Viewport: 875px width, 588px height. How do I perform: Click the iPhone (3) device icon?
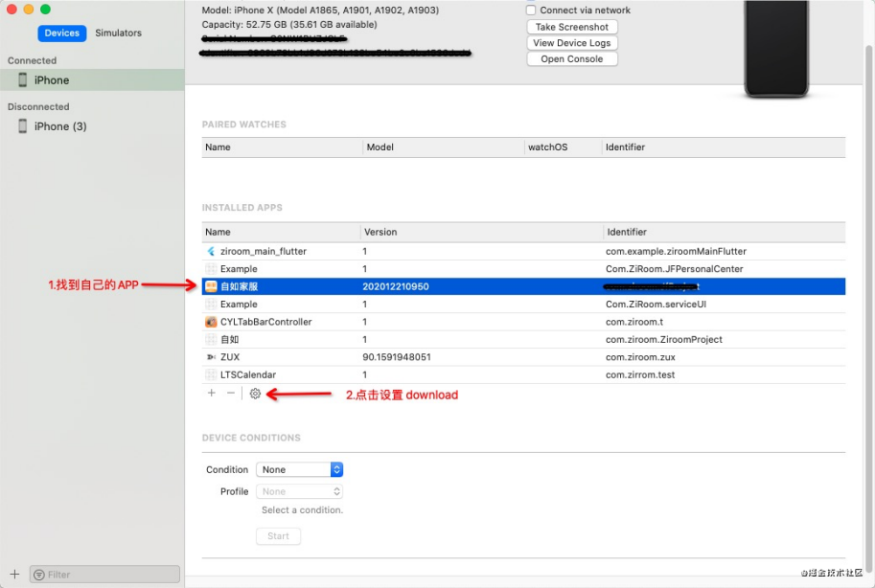(22, 126)
